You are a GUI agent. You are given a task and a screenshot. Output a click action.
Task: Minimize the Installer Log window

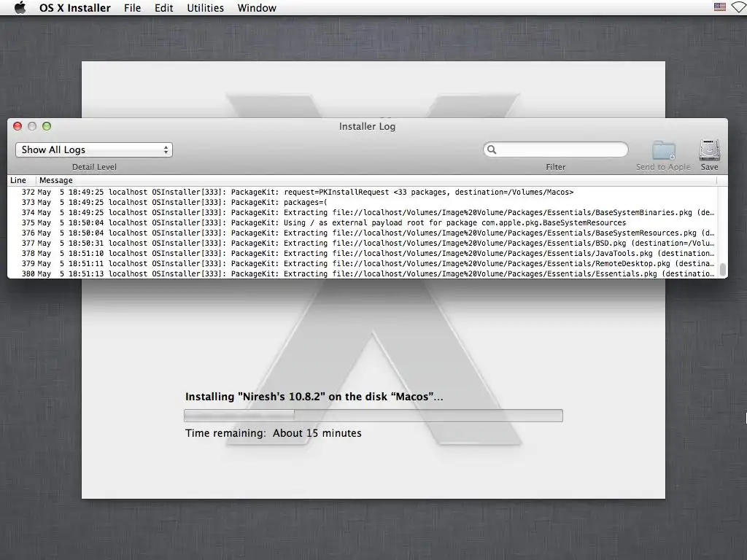(x=32, y=126)
